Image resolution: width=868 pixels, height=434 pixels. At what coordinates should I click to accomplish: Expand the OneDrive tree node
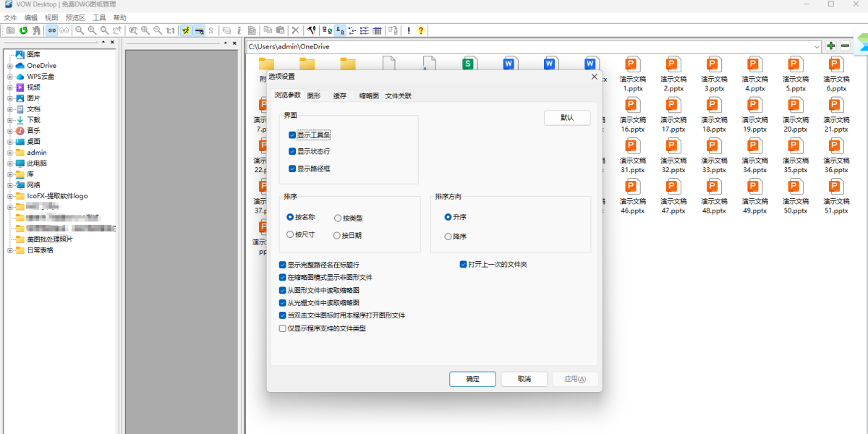coord(10,66)
